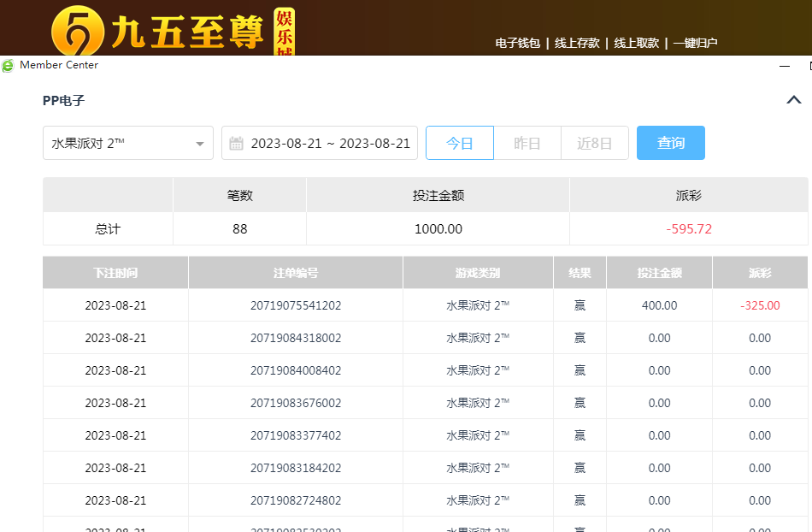Click the 一键归户 link
The image size is (812, 532).
tap(695, 43)
